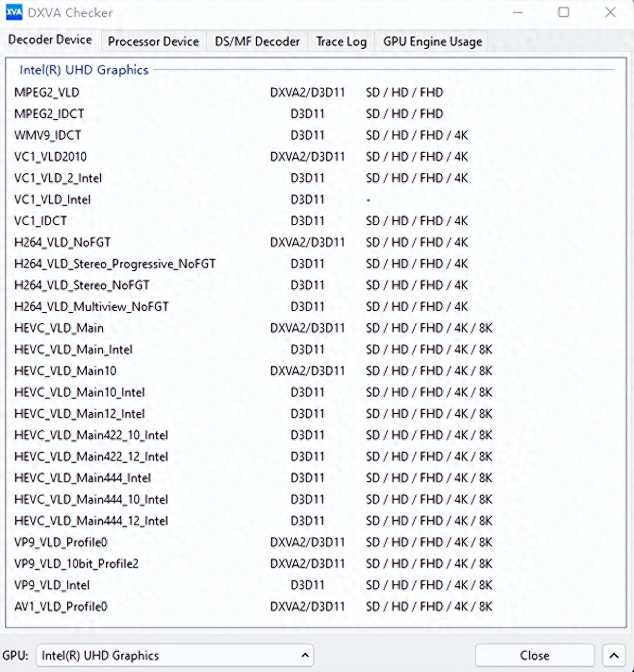Expand the bottom-right chevron button
Viewport: 634px width, 672px height.
(x=614, y=656)
